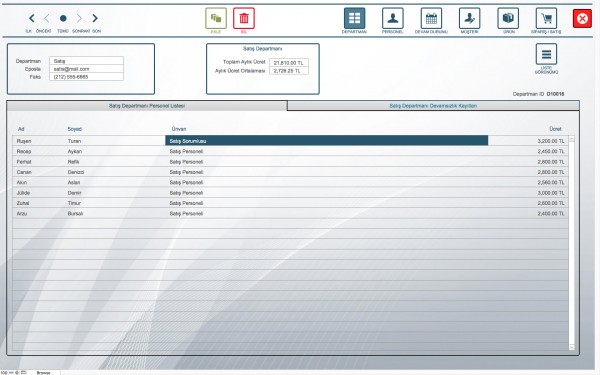Screen dimensions: 600x375
Task: Open the PERSONEL module icon
Action: click(x=393, y=18)
